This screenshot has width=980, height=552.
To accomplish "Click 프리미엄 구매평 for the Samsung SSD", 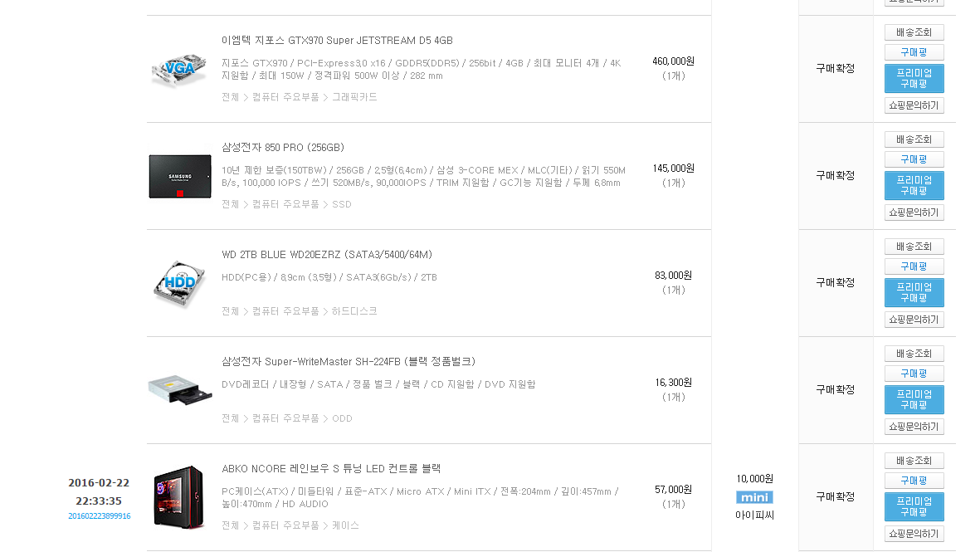I will click(914, 186).
